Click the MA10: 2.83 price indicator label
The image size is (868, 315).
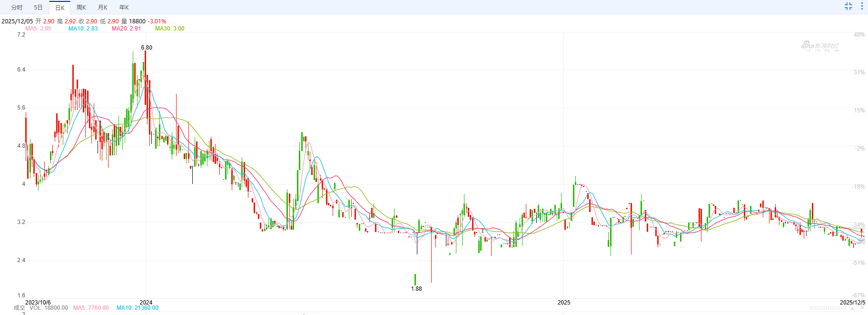click(x=83, y=29)
